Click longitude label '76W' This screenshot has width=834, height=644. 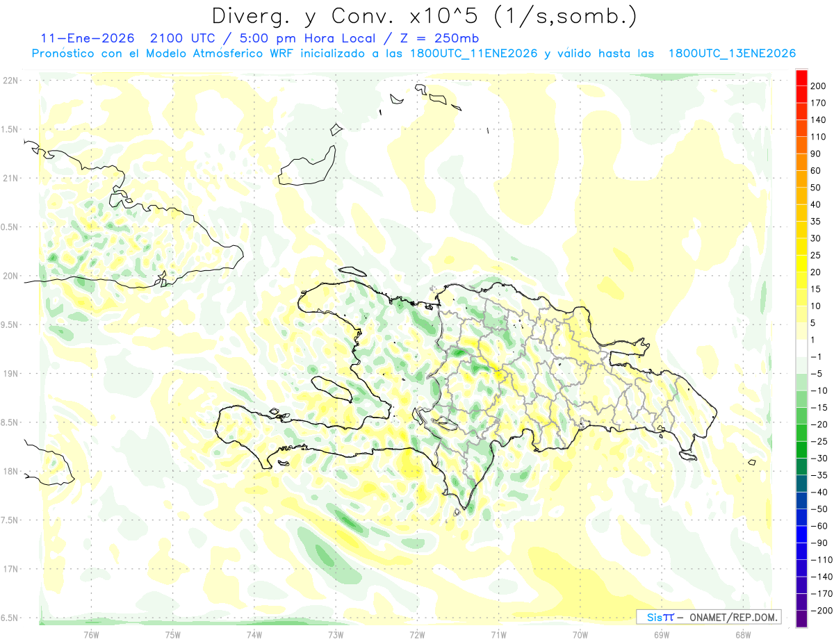(91, 634)
